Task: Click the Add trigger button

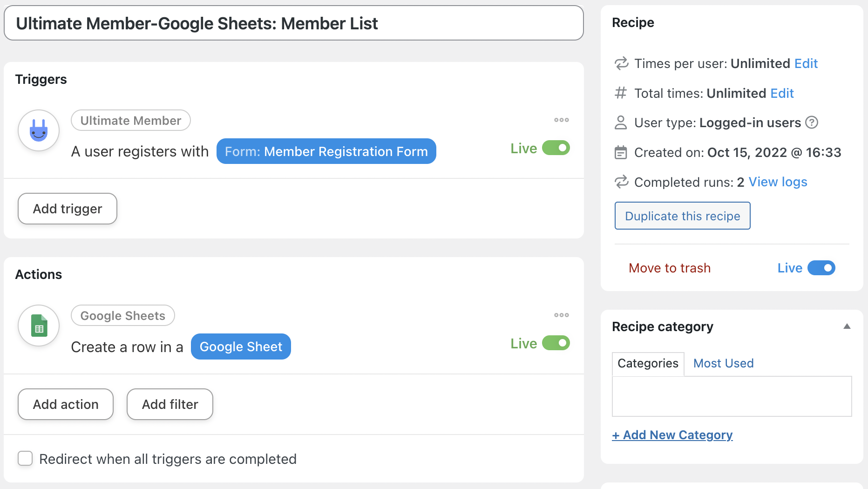Action: click(x=68, y=209)
